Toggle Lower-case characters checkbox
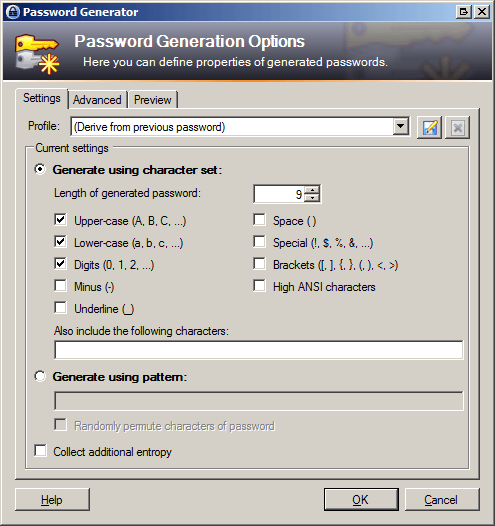Viewport: 495px width, 526px height. 60,242
